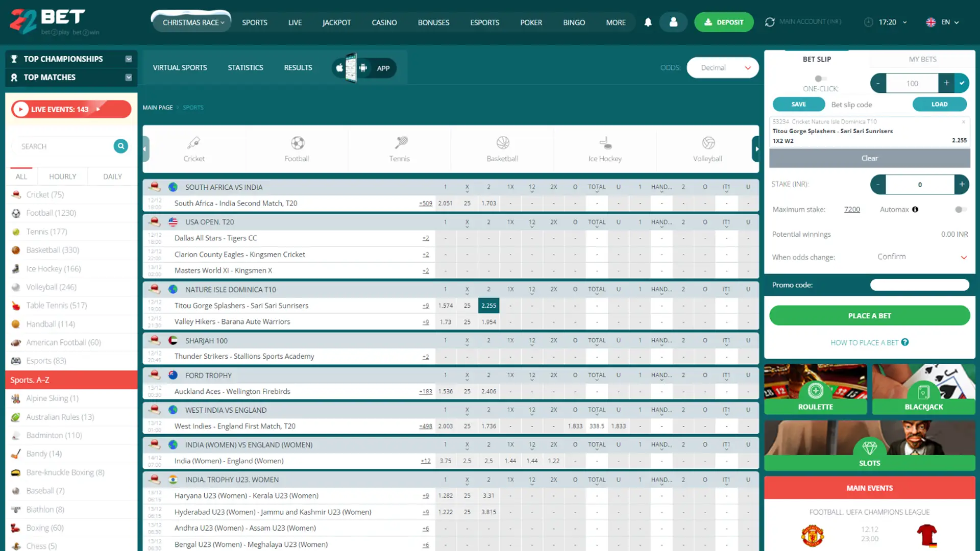Switch to MY BETS tab

point(923,59)
